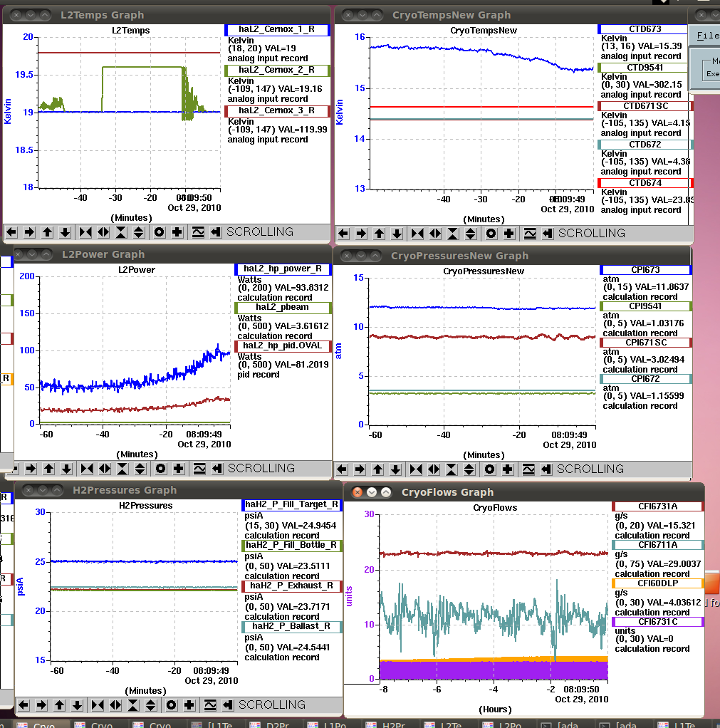This screenshot has height=728, width=720.
Task: Click the scroll-to-end icon in L2Temps toolbar
Action: [216, 232]
